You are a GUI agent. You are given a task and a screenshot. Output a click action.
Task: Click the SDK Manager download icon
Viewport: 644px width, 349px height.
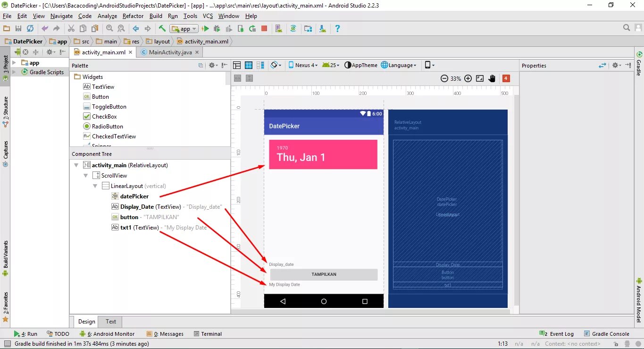[323, 28]
